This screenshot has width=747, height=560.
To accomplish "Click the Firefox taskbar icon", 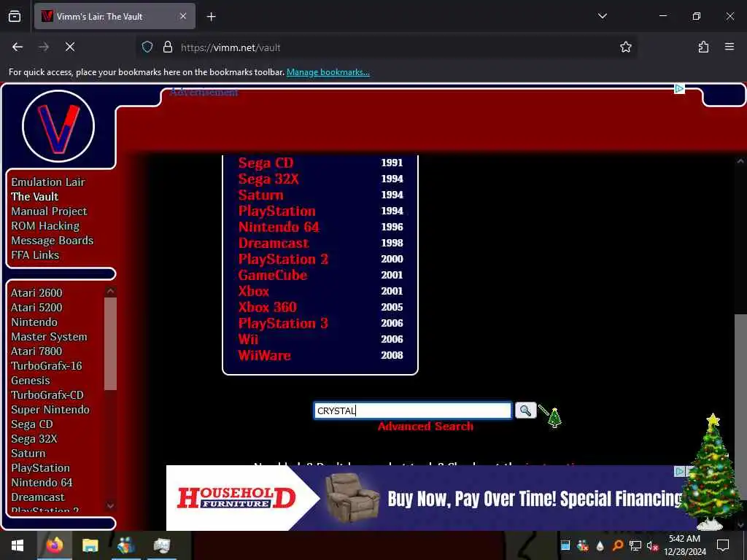I will tap(54, 545).
